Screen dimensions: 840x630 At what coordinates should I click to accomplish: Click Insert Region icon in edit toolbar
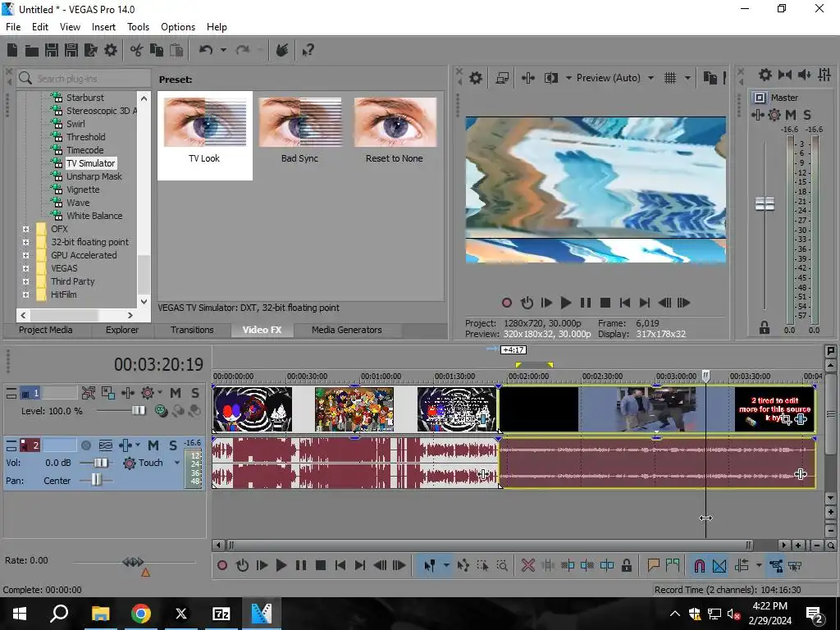pyautogui.click(x=673, y=565)
